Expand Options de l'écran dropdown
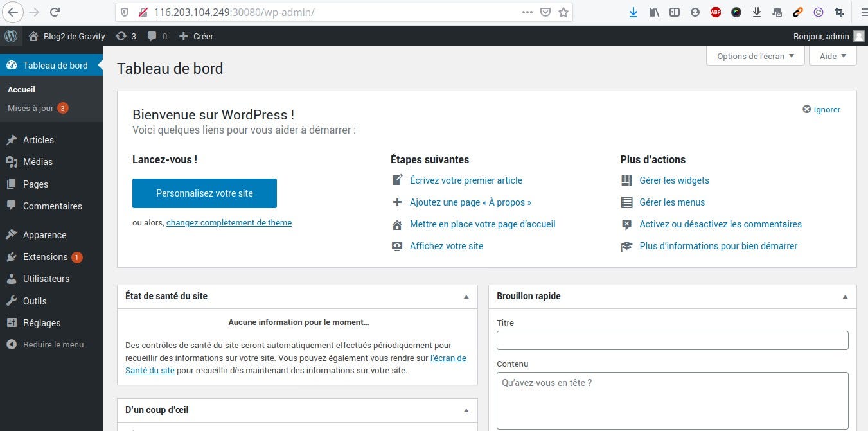 (x=756, y=56)
